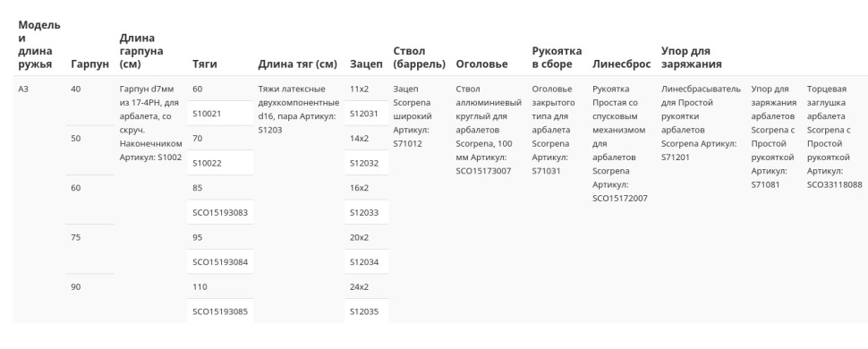Select cell SCO15193085

pos(220,311)
